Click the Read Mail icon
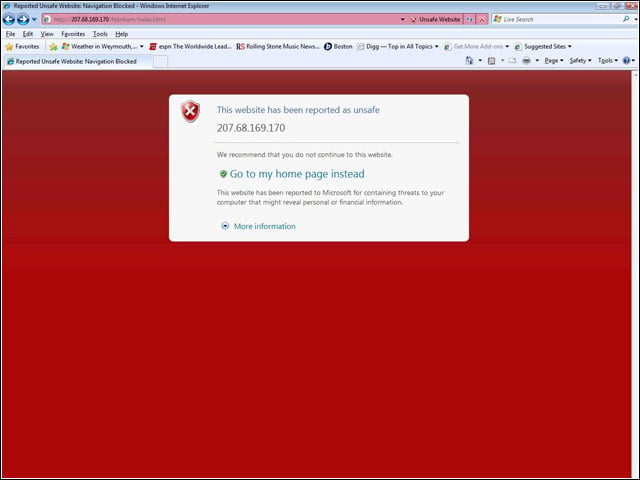The image size is (640, 480). [x=513, y=60]
